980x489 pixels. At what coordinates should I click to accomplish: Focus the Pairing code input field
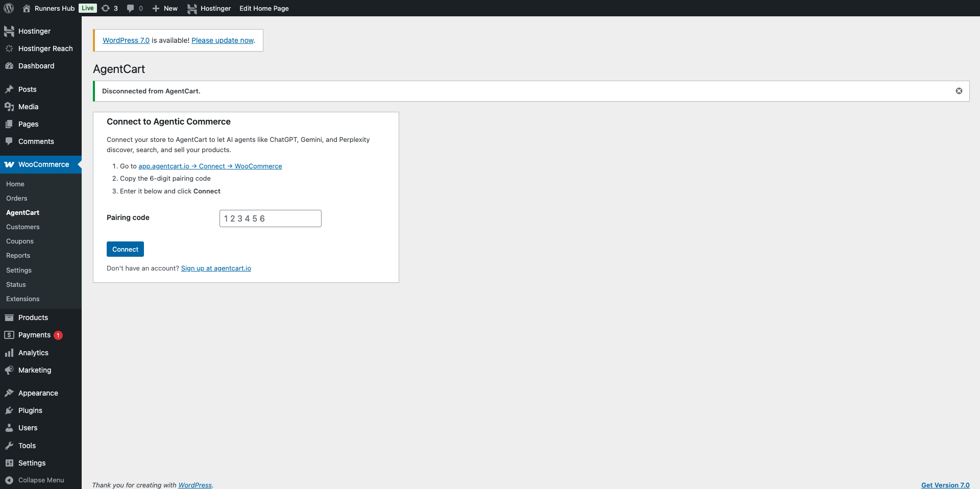pyautogui.click(x=271, y=218)
